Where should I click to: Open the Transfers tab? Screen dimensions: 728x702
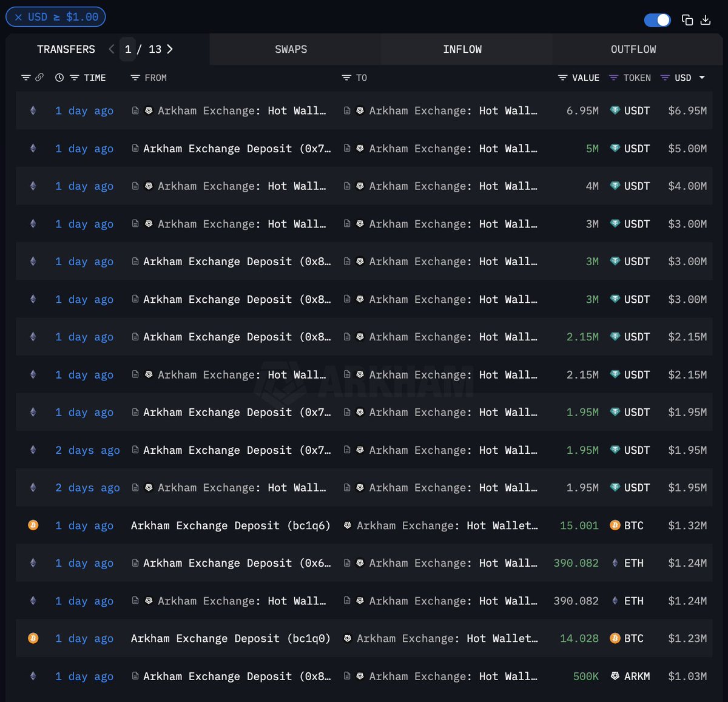66,49
